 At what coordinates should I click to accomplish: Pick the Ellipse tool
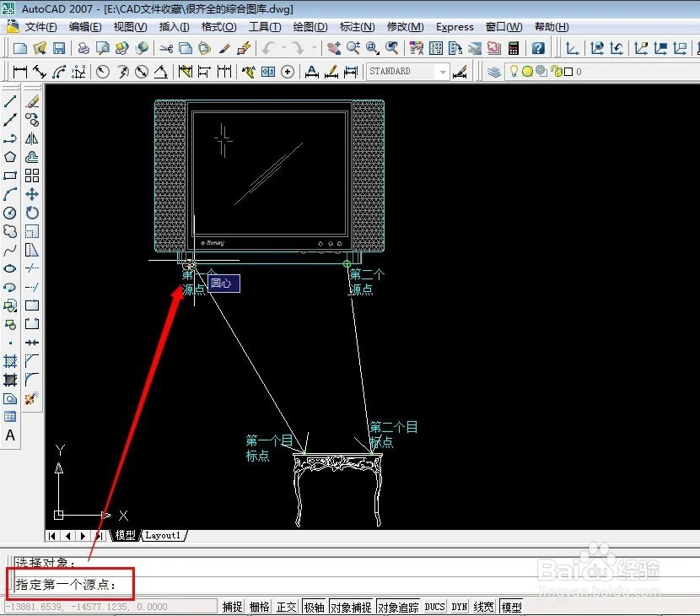10,268
